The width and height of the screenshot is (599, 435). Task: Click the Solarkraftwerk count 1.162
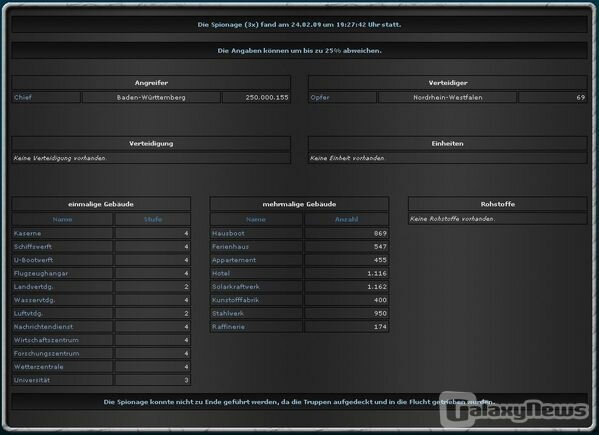tap(377, 287)
